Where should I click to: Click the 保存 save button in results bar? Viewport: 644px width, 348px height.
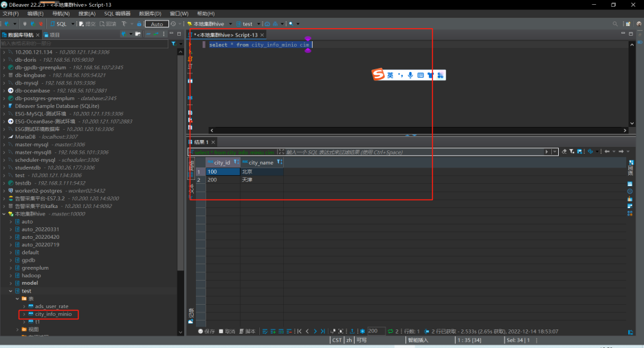click(x=207, y=331)
